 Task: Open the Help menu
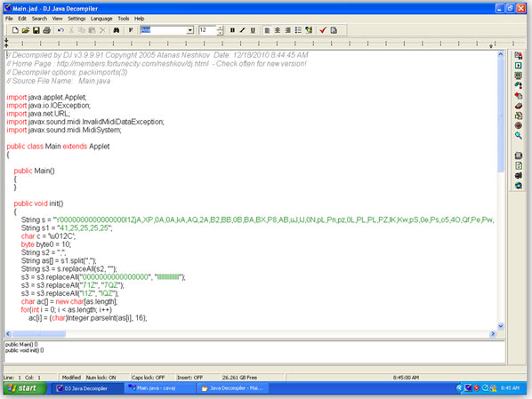point(139,19)
